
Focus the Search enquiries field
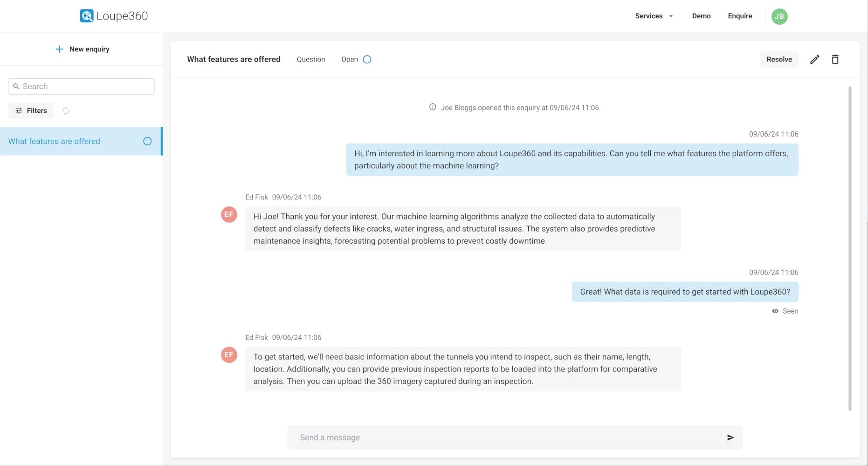pos(81,86)
